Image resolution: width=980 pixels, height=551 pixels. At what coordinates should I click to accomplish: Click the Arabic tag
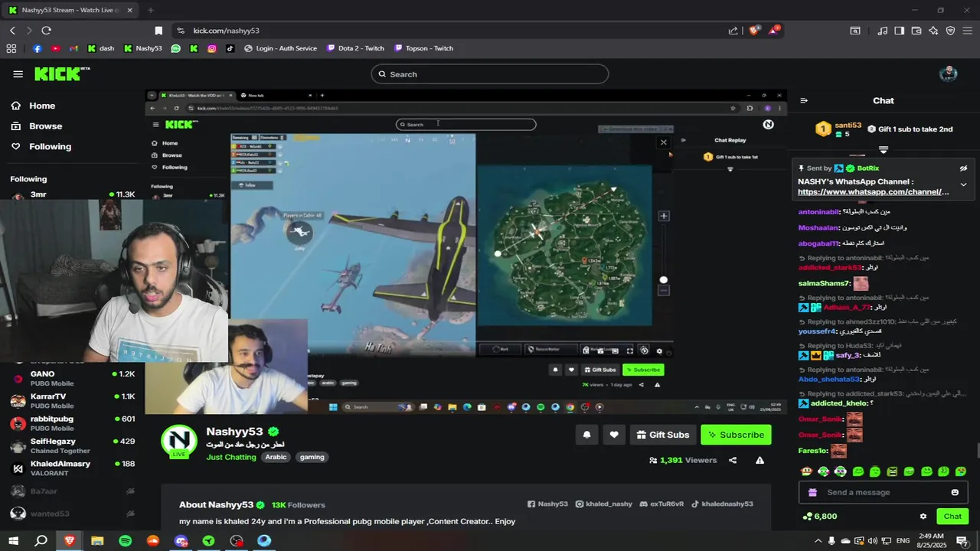tap(276, 457)
